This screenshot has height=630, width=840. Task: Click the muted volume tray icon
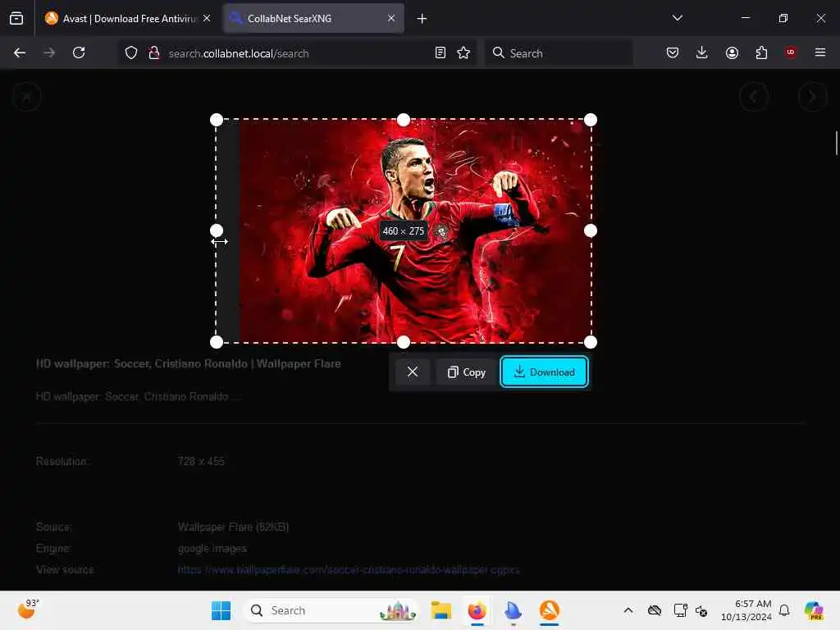coord(701,610)
